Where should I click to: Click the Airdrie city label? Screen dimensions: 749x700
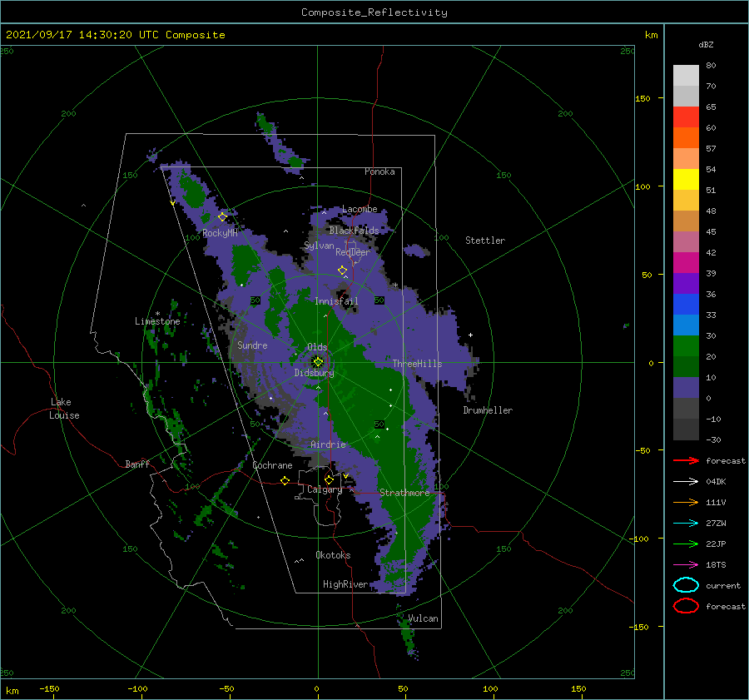pos(328,444)
